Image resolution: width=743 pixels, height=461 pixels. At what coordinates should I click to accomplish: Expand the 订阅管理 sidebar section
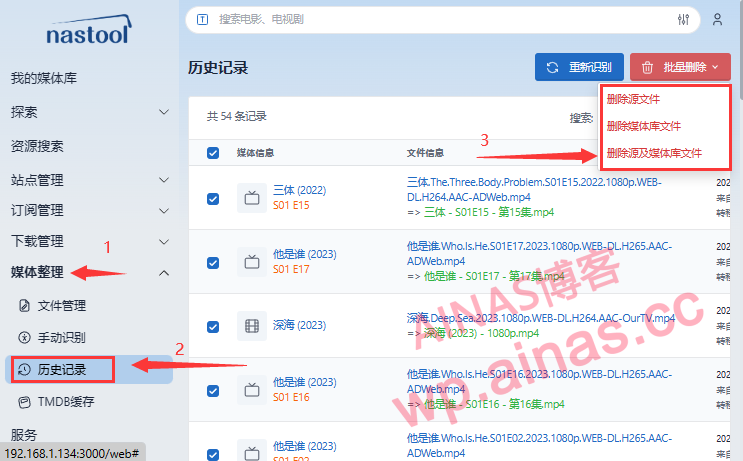164,211
